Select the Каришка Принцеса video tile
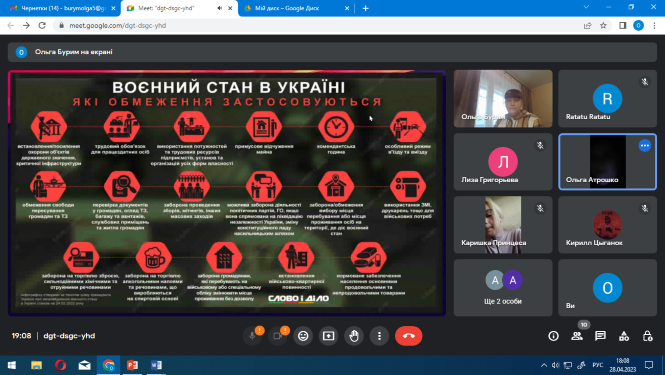Viewport: 665px width, 375px height. (503, 225)
